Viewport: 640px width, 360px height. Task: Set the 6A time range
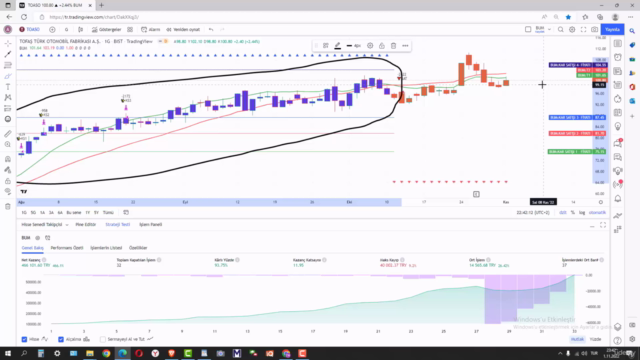click(x=60, y=213)
